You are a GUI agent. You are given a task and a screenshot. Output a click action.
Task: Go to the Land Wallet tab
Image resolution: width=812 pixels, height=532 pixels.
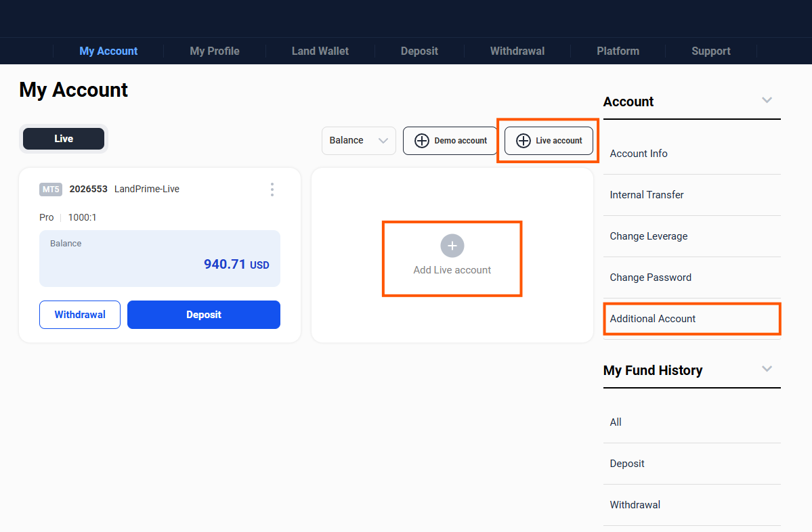(x=320, y=51)
